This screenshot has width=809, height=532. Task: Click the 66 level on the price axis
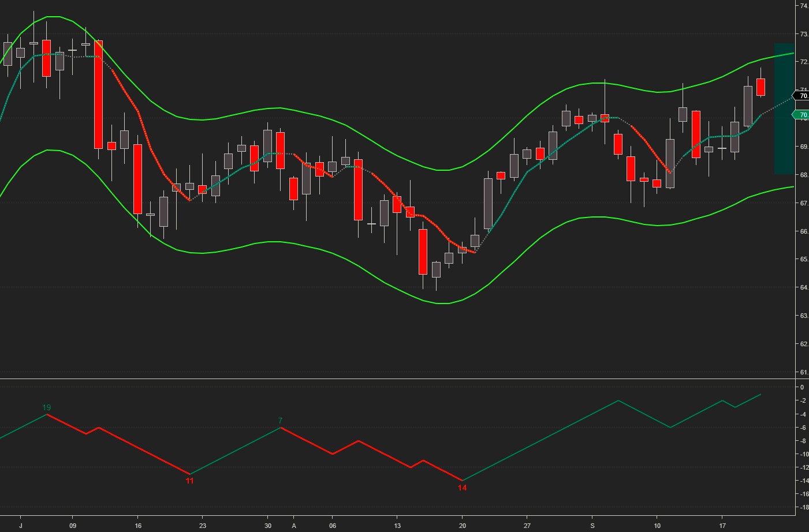(804, 231)
